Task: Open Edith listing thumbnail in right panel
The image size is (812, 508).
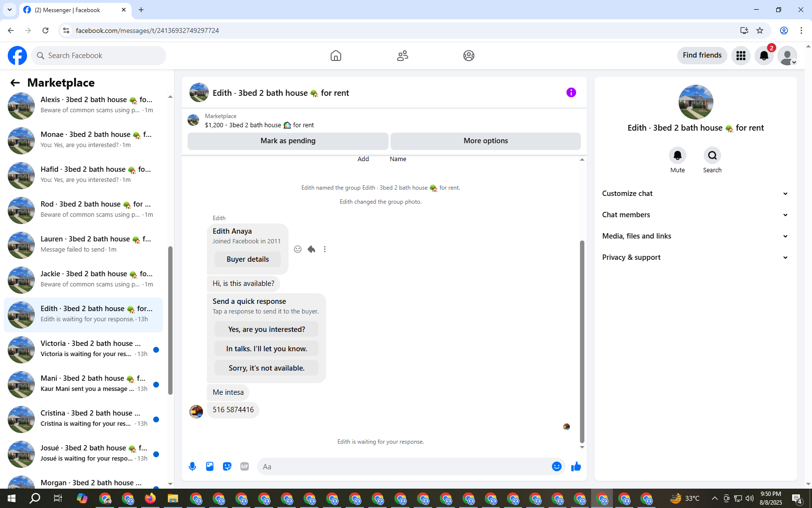Action: [x=696, y=102]
